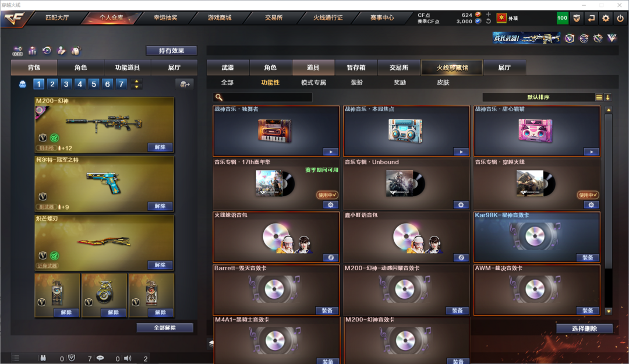
Task: Open the edit profile icon
Action: click(x=61, y=50)
